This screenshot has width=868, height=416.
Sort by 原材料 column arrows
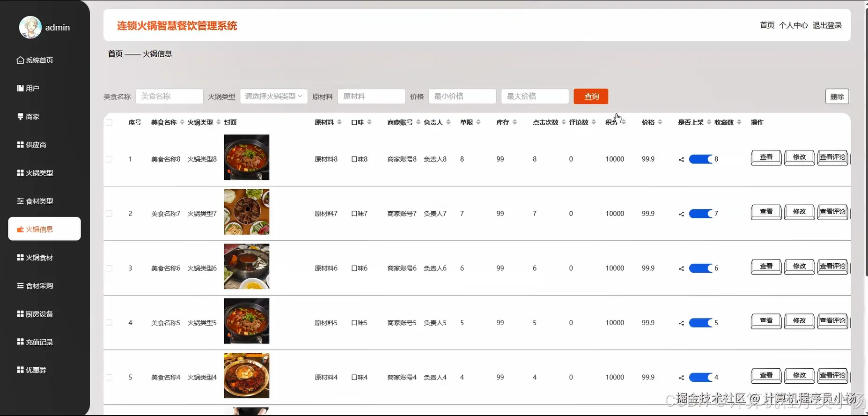tap(339, 122)
